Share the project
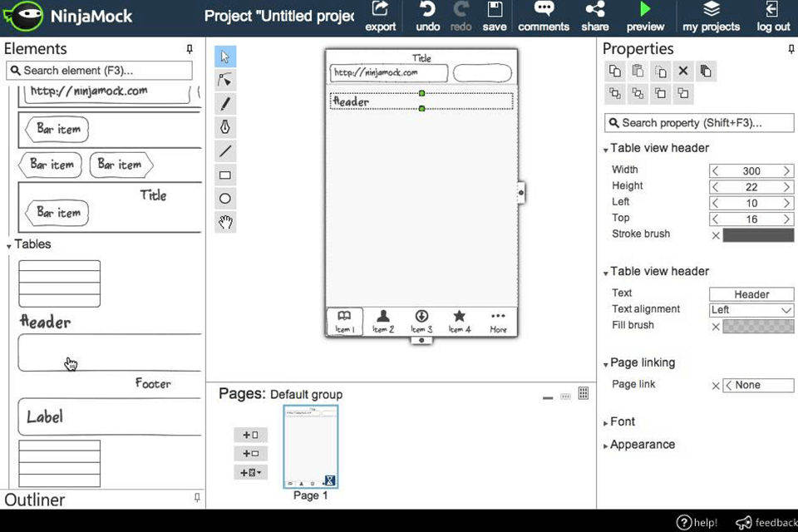 595,17
